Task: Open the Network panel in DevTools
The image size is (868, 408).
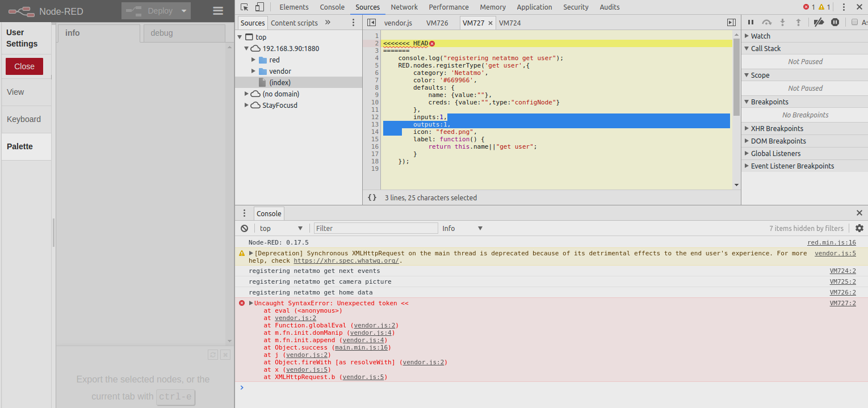Action: tap(404, 7)
